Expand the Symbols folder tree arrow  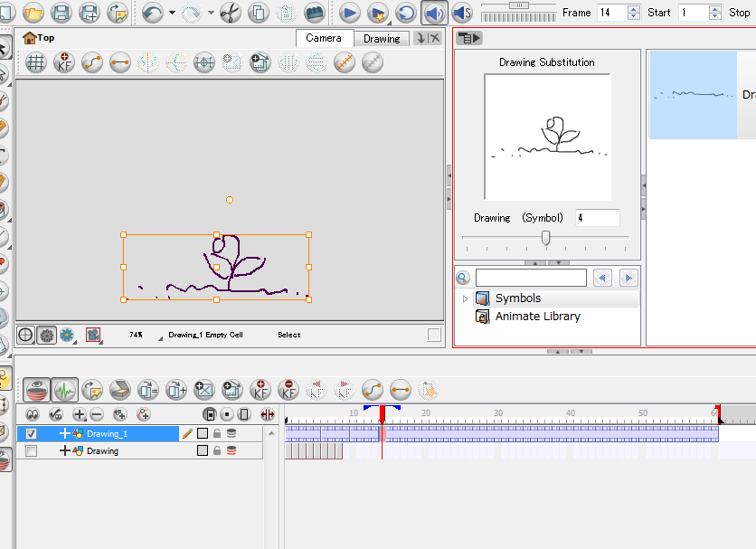coord(465,298)
